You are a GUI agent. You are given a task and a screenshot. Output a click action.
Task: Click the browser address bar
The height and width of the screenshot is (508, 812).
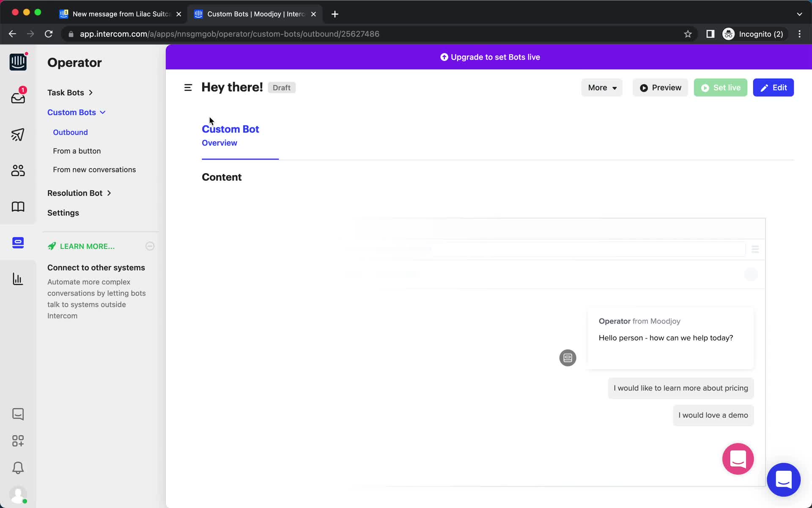(x=372, y=34)
